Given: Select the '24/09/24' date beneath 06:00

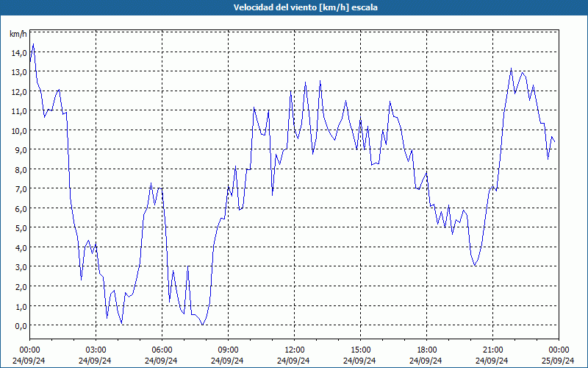Looking at the screenshot, I should [x=161, y=361].
